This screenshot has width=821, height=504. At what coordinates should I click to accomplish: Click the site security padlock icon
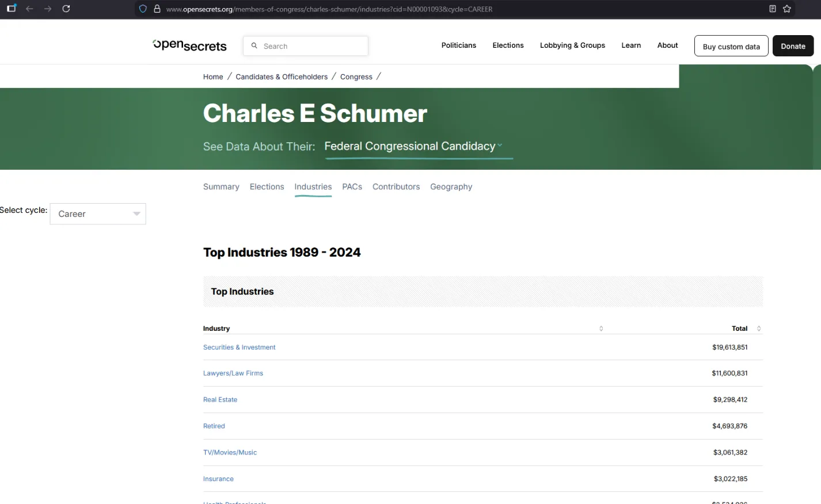point(157,9)
